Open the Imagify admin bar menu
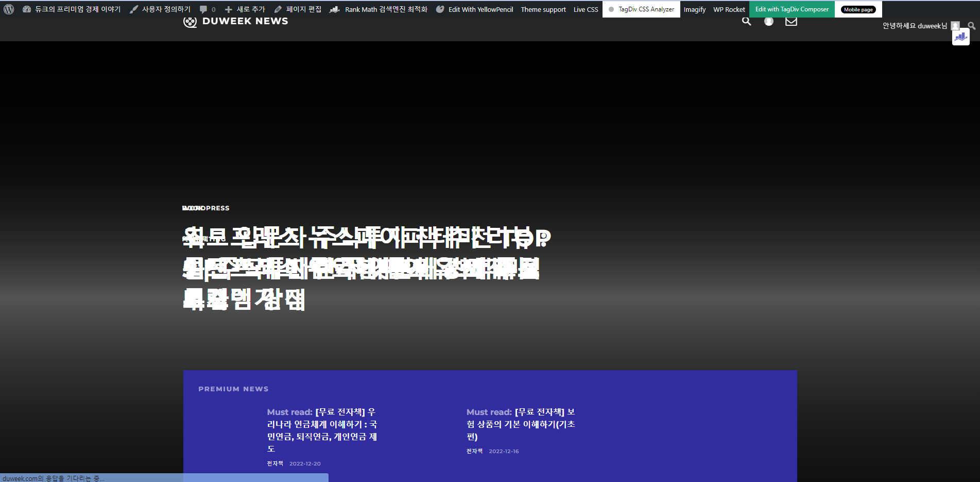The height and width of the screenshot is (482, 980). point(695,9)
